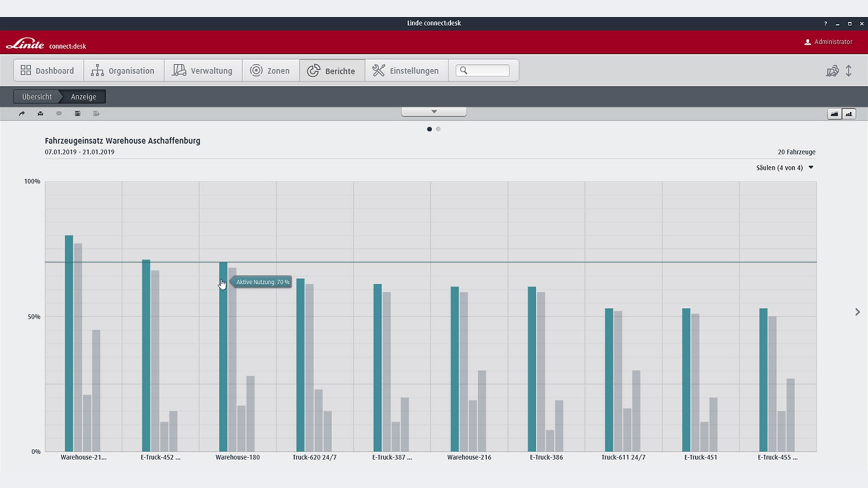Open the Dashboard menu

pos(47,70)
